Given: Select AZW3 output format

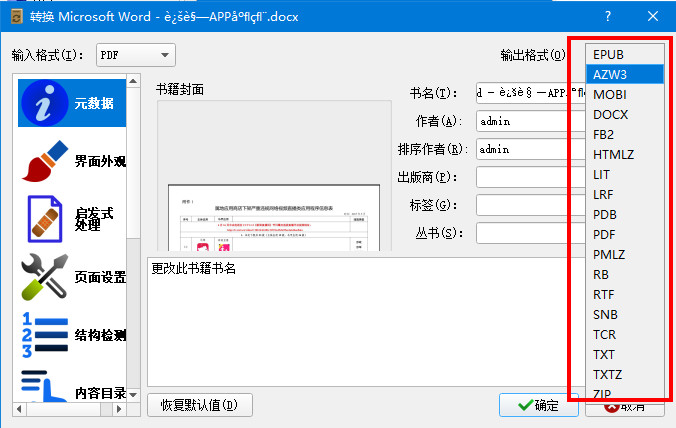Looking at the screenshot, I should pyautogui.click(x=625, y=75).
